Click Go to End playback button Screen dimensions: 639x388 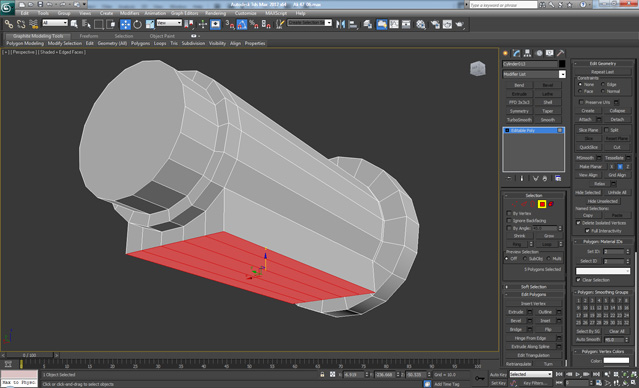tap(596, 374)
